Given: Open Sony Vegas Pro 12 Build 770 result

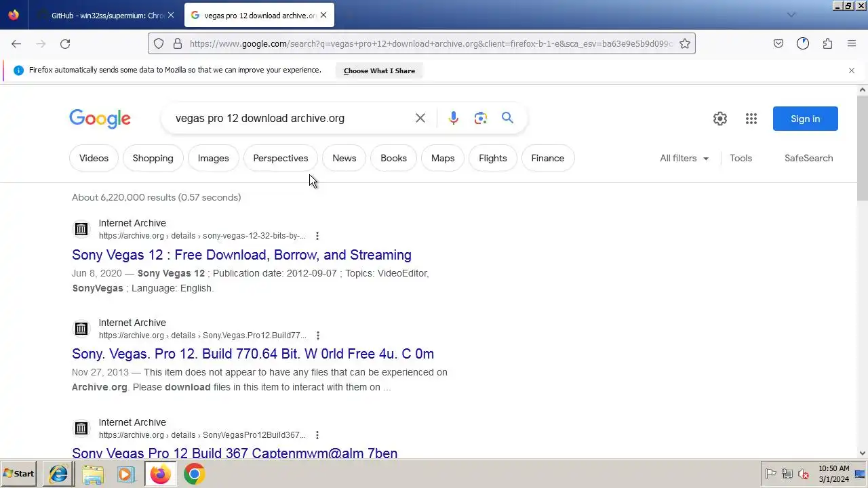Looking at the screenshot, I should [x=253, y=354].
